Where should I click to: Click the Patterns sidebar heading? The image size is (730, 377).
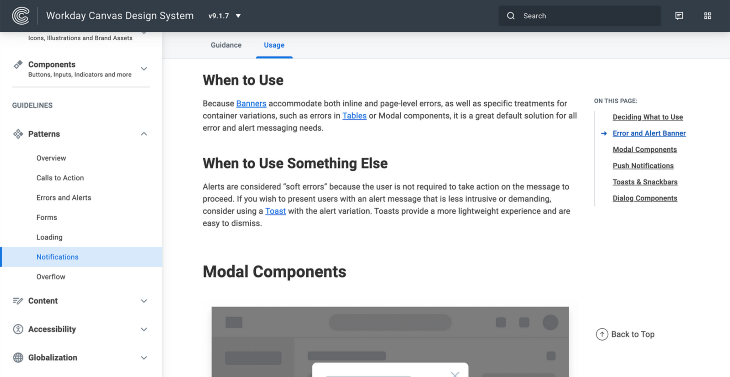click(44, 134)
